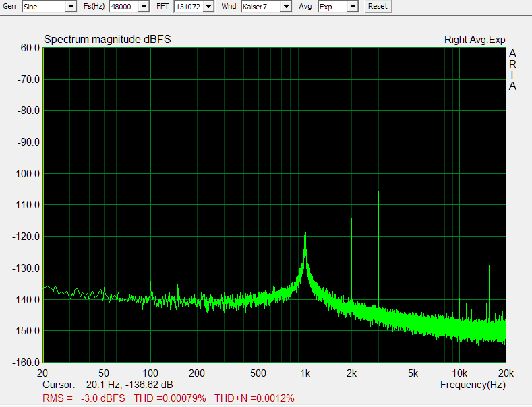The image size is (532, 407).
Task: Open the Avg averaging mode dropdown
Action: (353, 7)
